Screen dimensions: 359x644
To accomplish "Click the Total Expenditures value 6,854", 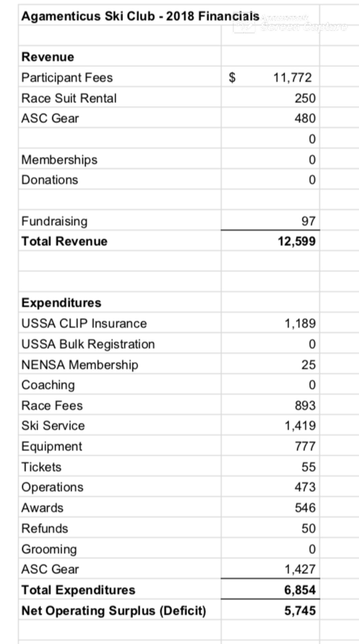I will pyautogui.click(x=300, y=590).
